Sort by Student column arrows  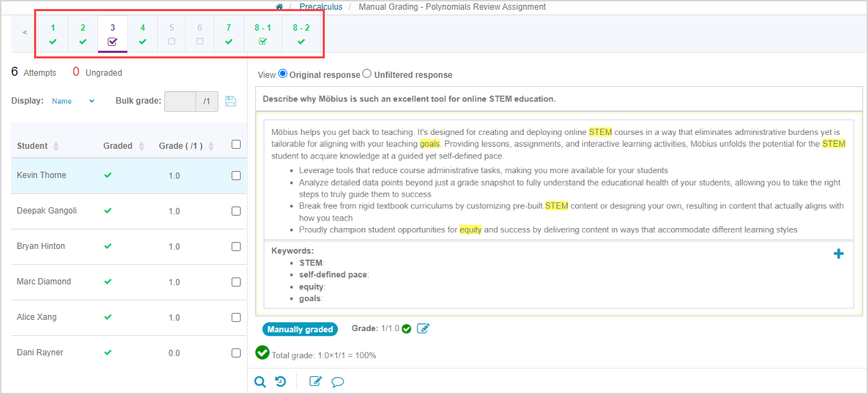(56, 146)
